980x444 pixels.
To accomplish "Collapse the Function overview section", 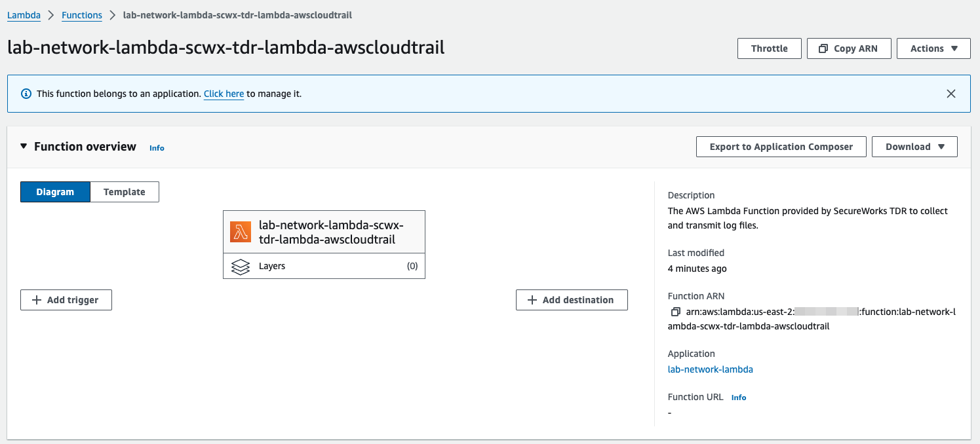I will [24, 147].
